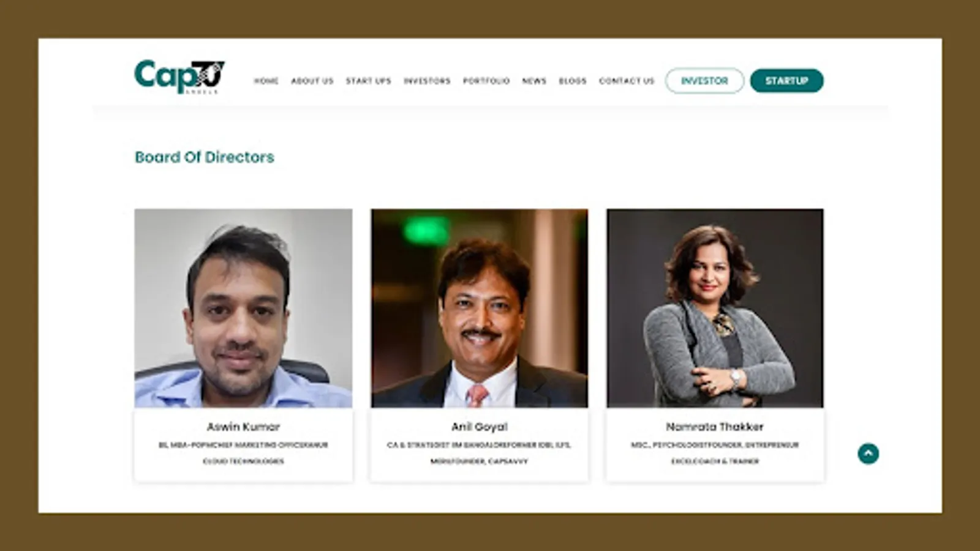Click the Startup filled button
Screen dimensions: 980x551
click(x=786, y=81)
